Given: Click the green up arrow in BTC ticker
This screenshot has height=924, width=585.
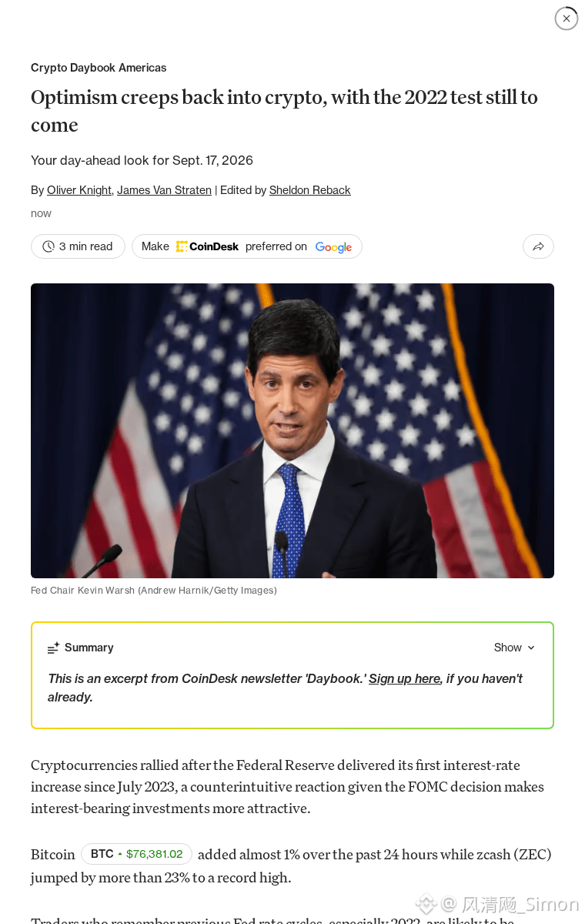Looking at the screenshot, I should (x=120, y=854).
